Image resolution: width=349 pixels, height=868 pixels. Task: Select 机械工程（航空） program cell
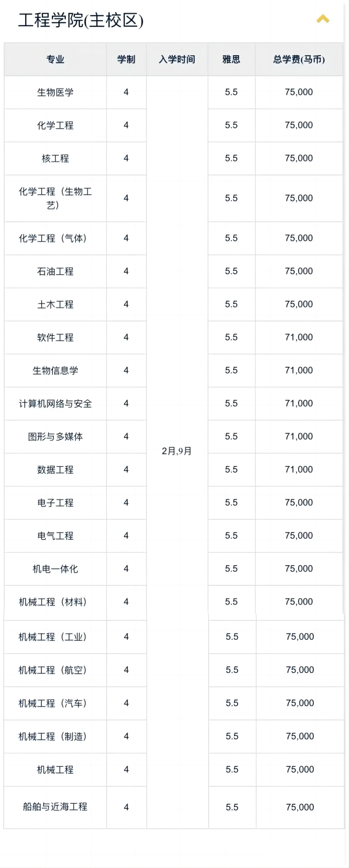[x=55, y=670]
